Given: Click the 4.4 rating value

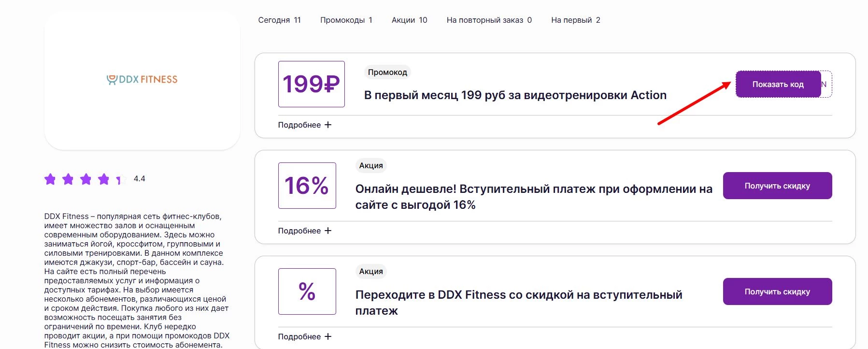Looking at the screenshot, I should pyautogui.click(x=139, y=179).
